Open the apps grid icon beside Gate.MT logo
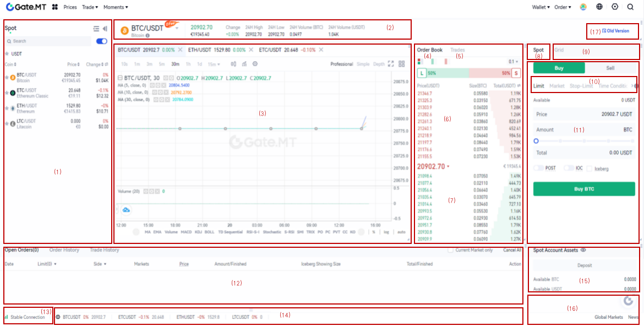 (54, 7)
